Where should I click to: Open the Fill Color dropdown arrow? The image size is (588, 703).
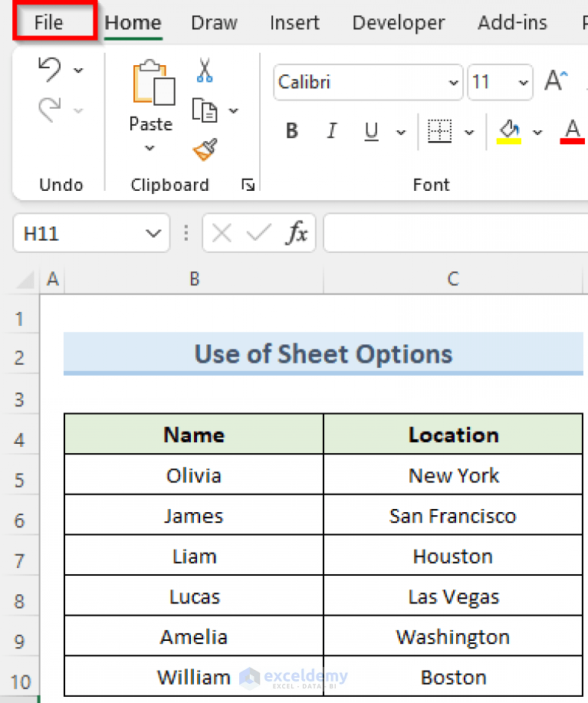[x=537, y=130]
